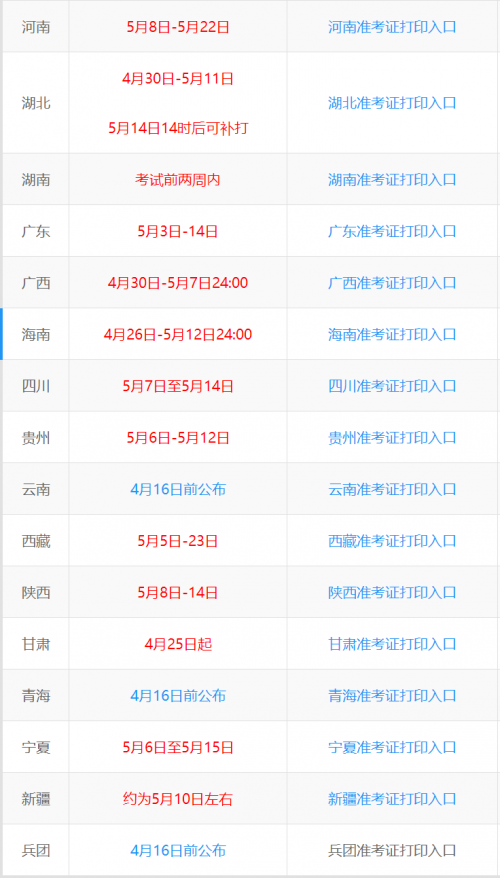Open 海南准考证打印入口 link

pos(392,334)
